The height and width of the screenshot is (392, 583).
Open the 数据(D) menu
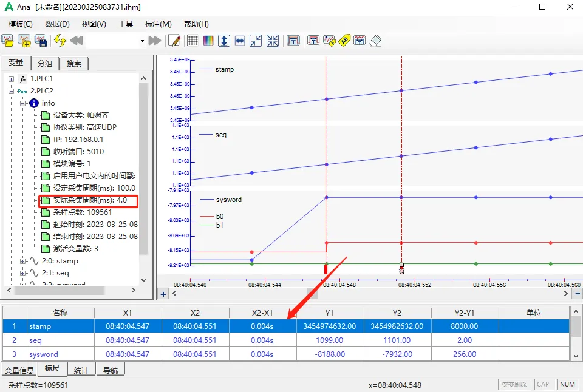pos(57,24)
